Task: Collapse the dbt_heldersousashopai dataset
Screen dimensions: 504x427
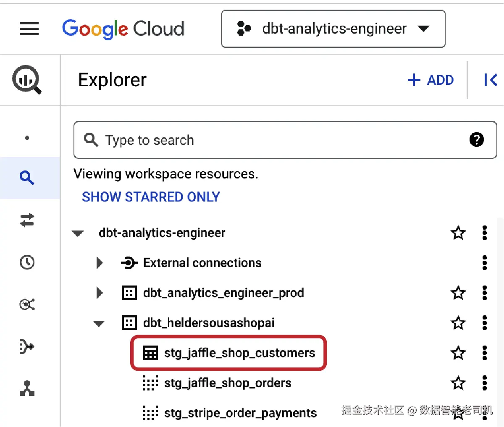Action: pos(99,323)
